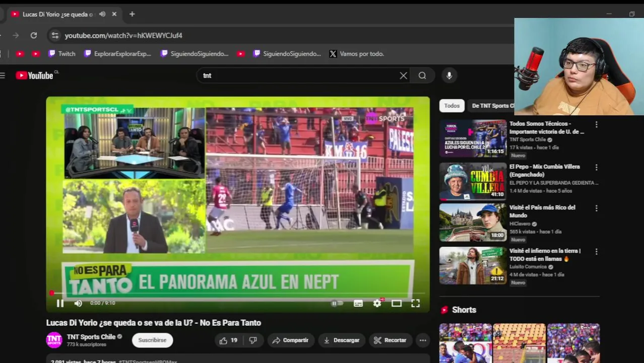
Task: Open options menu for Todos Somos Técnicos
Action: (x=596, y=125)
